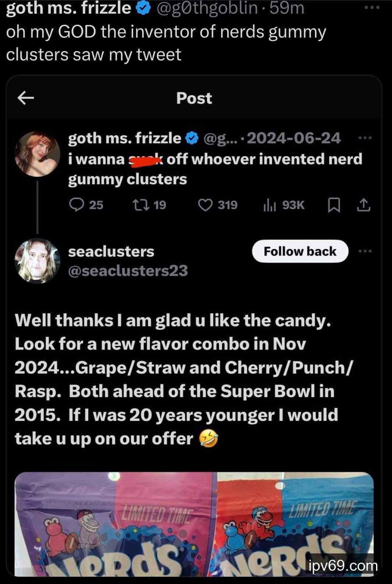Open the seaclusters profile avatar
Image resolution: width=392 pixels, height=584 pixels.
coord(37,260)
